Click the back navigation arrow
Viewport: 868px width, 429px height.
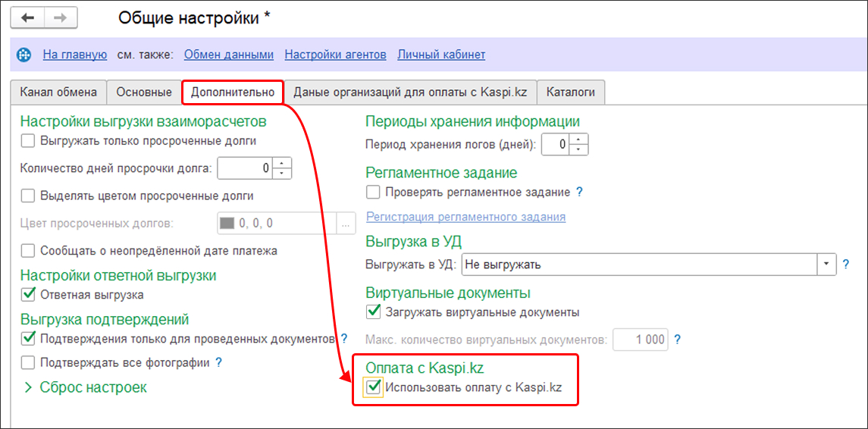click(x=28, y=17)
